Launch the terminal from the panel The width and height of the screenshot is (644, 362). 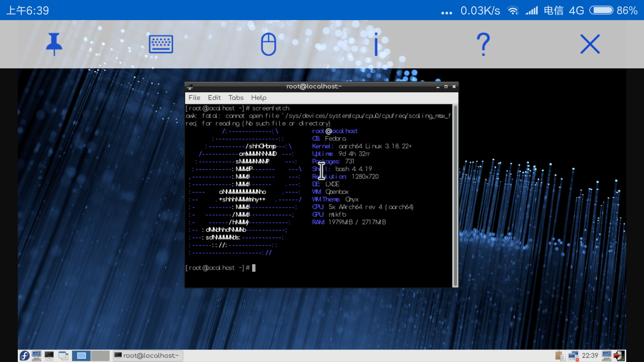49,356
